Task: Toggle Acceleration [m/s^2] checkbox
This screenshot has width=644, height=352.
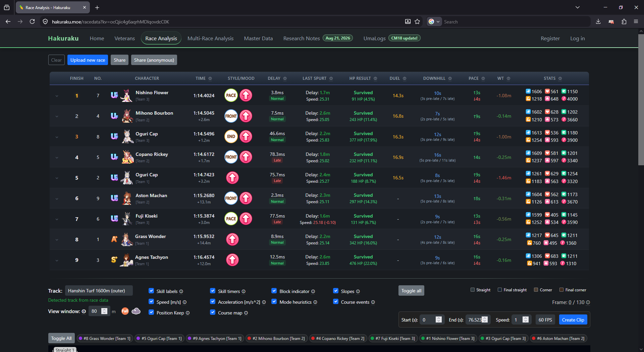Action: click(213, 302)
